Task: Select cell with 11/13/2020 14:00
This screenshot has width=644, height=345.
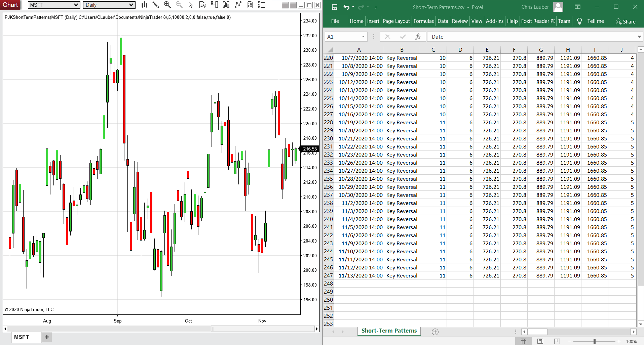Action: tap(359, 275)
